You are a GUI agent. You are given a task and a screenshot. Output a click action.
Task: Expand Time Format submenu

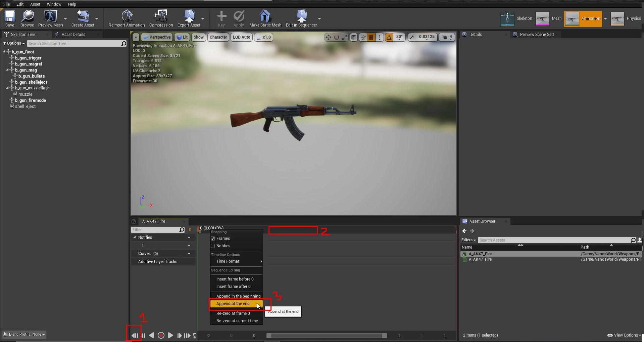[x=236, y=261]
